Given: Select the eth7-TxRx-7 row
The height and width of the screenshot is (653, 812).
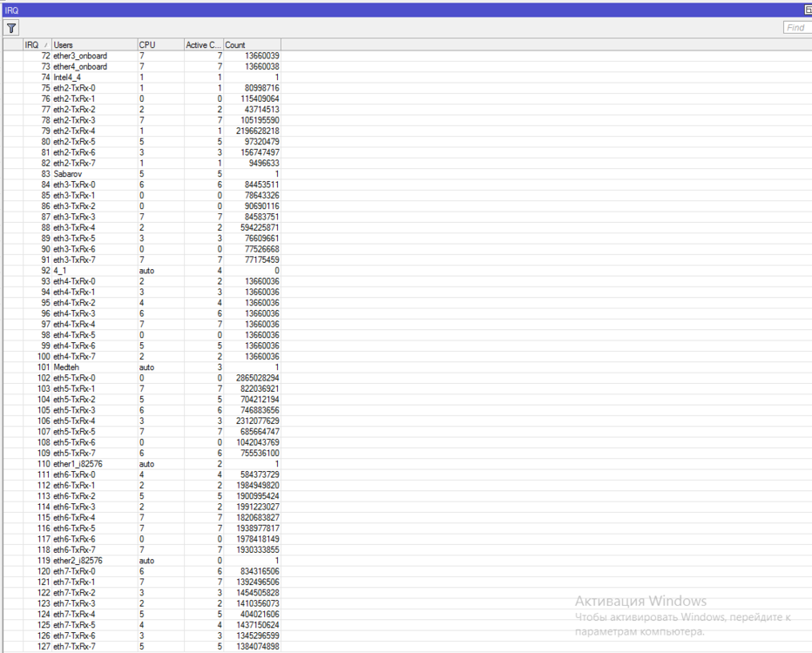Looking at the screenshot, I should pos(74,647).
